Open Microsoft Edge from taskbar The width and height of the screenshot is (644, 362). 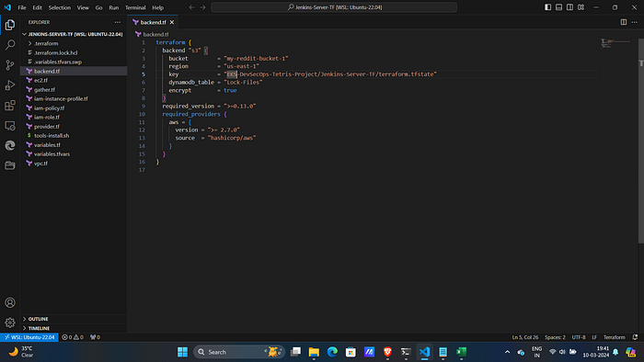tap(332, 352)
